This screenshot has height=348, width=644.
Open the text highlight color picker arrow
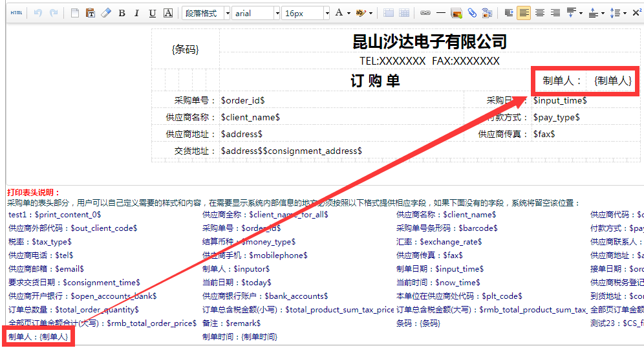pos(370,13)
